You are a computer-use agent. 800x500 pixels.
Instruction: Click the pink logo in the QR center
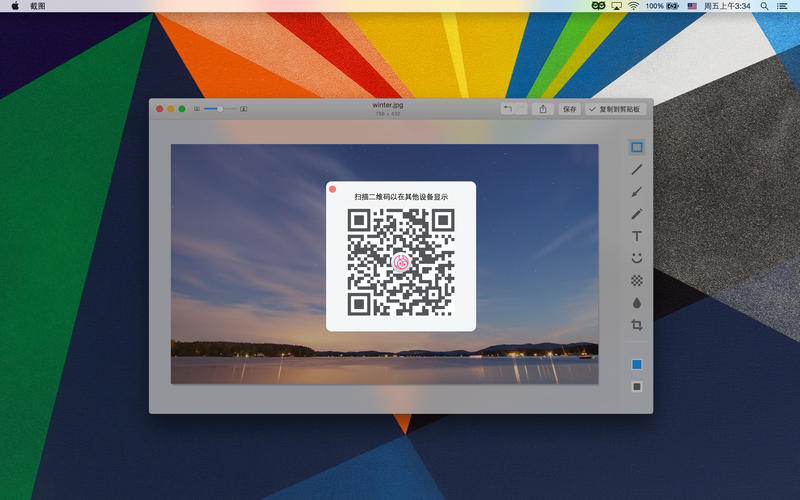(401, 262)
